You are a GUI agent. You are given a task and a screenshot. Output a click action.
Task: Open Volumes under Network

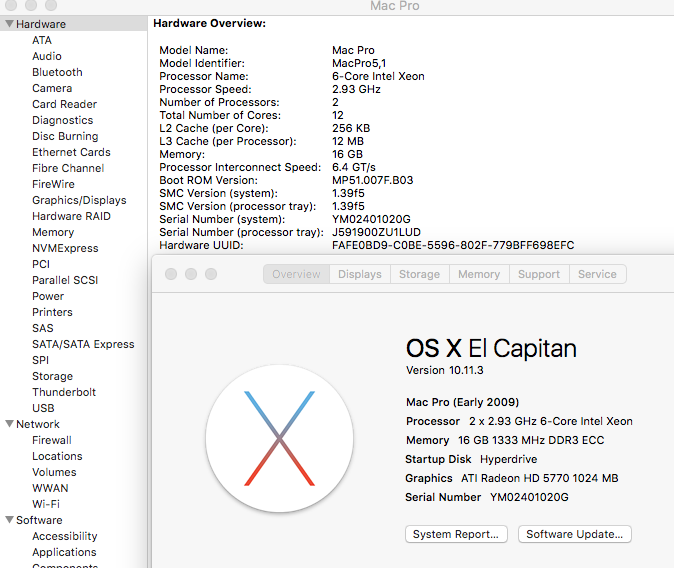[54, 472]
